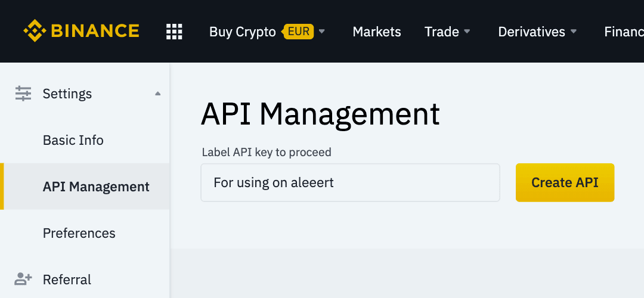Open the apps grid menu icon
Screen dimensions: 644x298
point(174,32)
